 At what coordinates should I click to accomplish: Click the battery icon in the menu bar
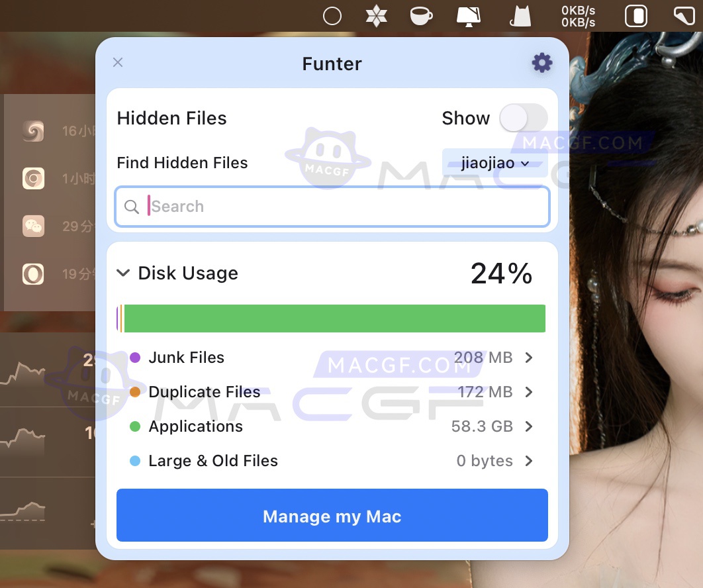(x=635, y=16)
